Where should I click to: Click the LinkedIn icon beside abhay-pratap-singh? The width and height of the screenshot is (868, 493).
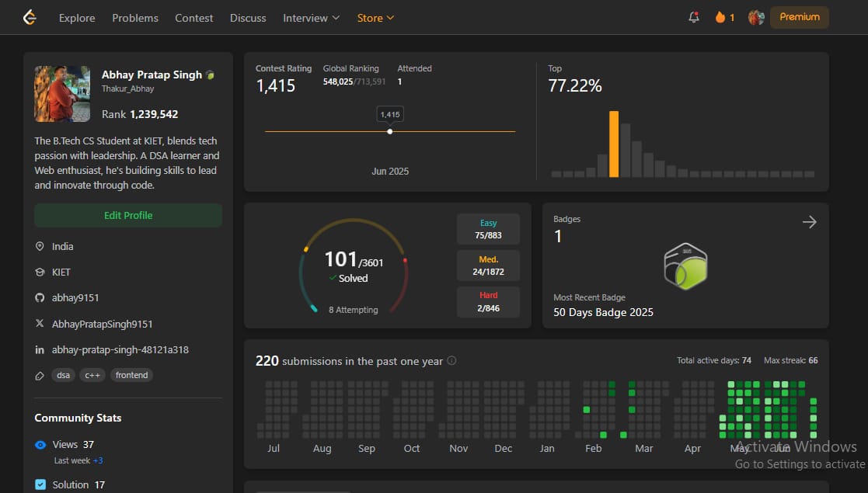coord(40,349)
